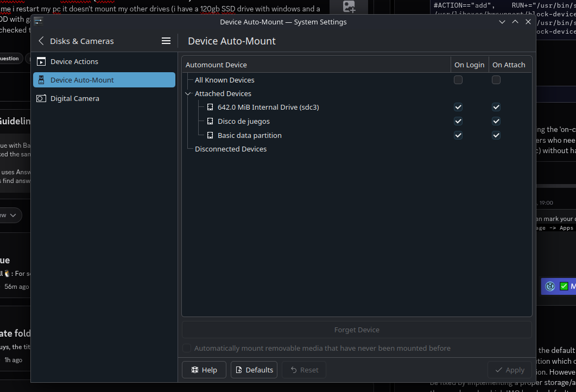
Task: Open the dropdown chevron in the background forum page
Action: point(13,216)
